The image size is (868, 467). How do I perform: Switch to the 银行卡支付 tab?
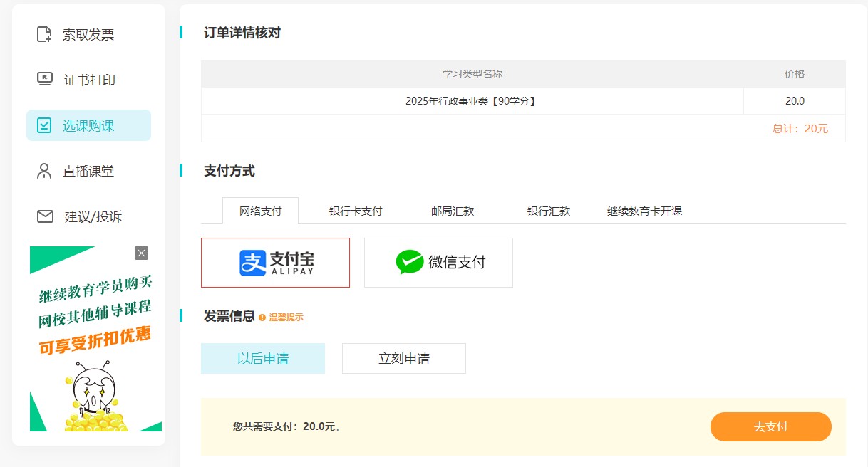click(x=356, y=210)
